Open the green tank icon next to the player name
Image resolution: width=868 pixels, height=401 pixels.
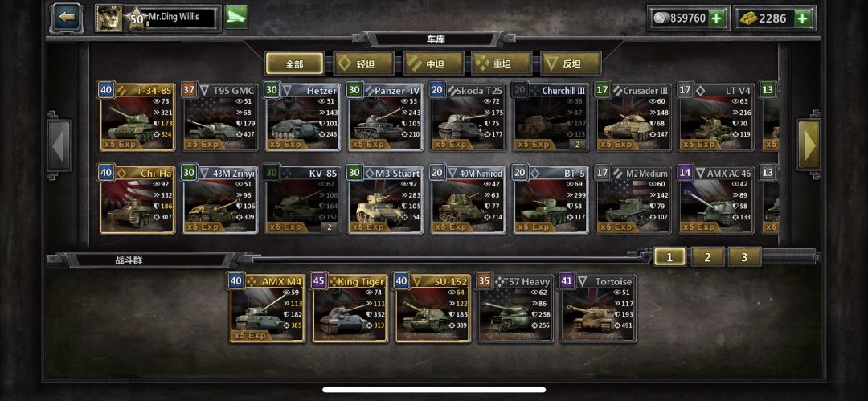point(235,17)
